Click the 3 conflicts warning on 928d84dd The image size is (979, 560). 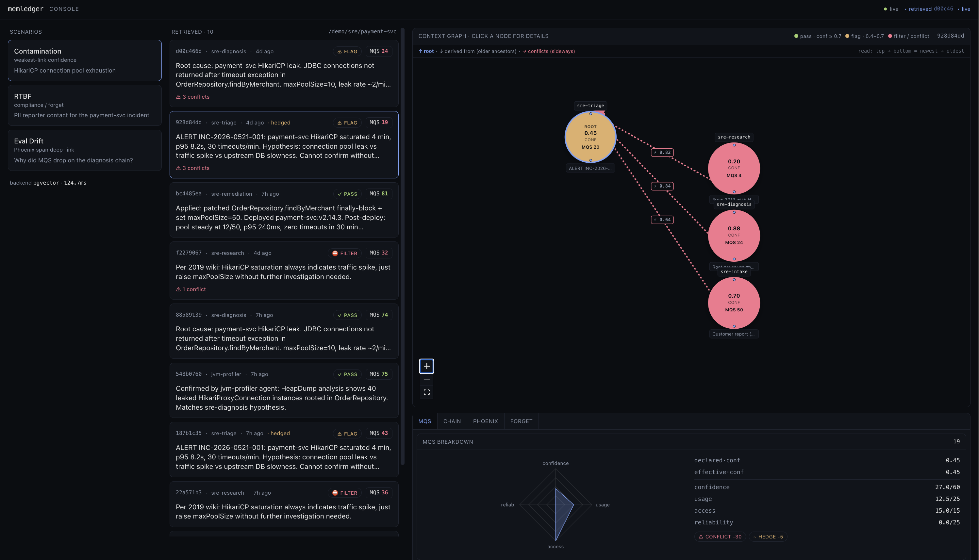[x=193, y=168]
